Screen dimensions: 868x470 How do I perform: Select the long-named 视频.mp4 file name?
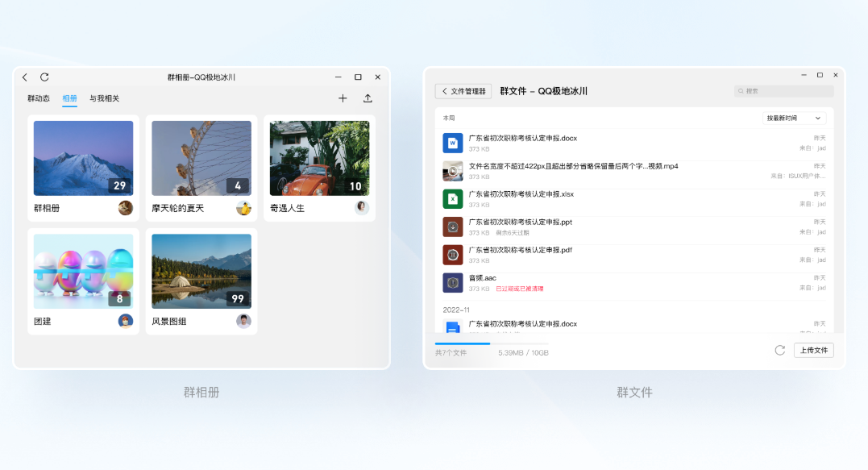574,166
